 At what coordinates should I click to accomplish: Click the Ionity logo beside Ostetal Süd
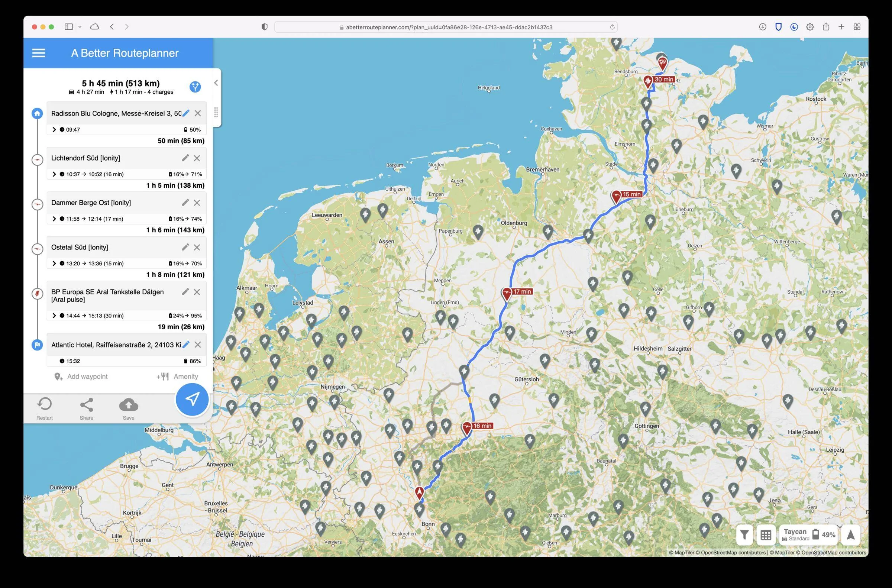37,249
